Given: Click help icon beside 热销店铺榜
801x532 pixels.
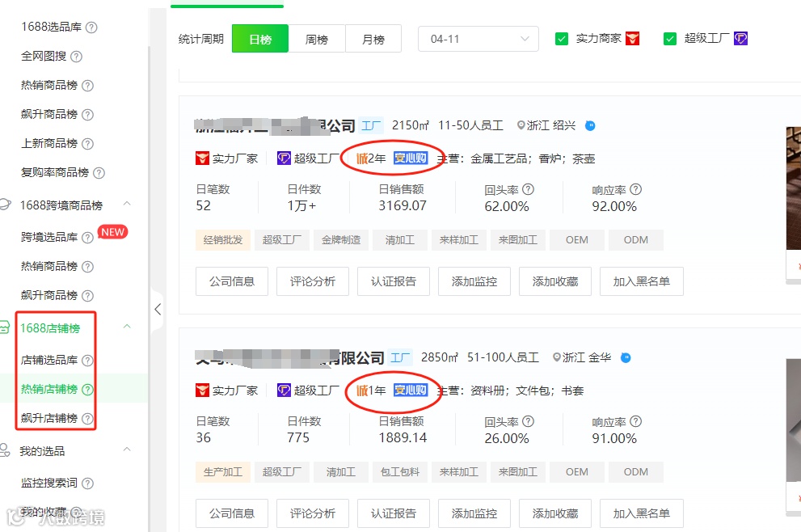Looking at the screenshot, I should (x=87, y=390).
